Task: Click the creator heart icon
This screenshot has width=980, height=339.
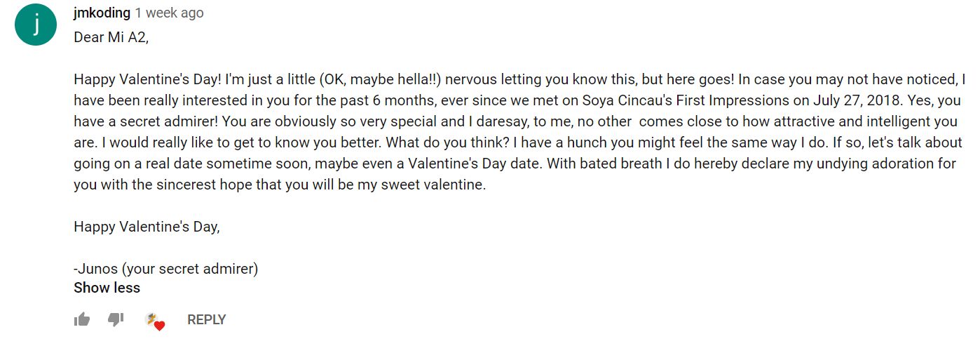Action: tap(154, 321)
